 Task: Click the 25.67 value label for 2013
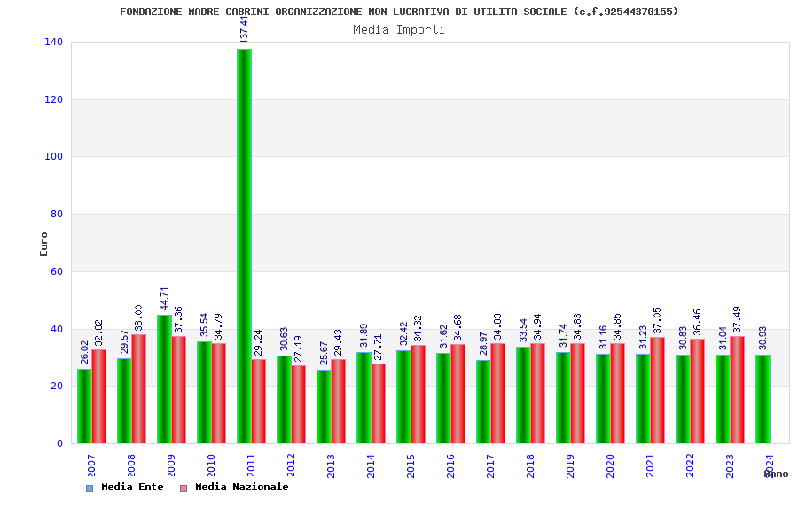coord(324,353)
